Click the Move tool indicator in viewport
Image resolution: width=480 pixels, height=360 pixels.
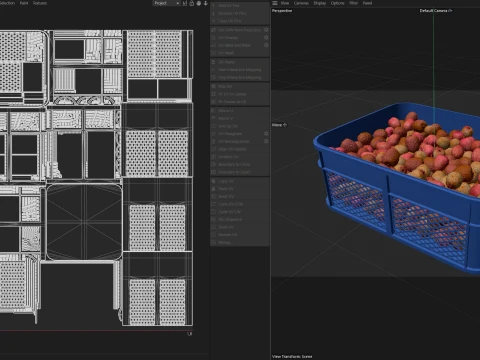tap(279, 125)
